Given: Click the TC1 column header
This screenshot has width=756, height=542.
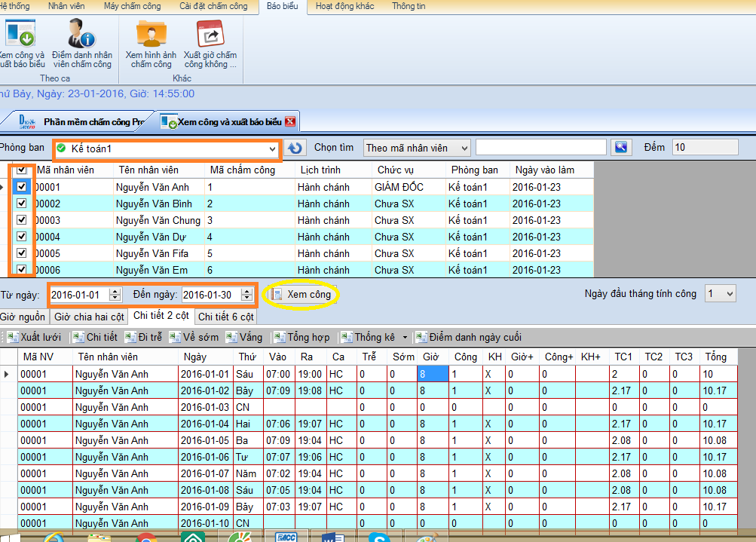Looking at the screenshot, I should [x=623, y=357].
